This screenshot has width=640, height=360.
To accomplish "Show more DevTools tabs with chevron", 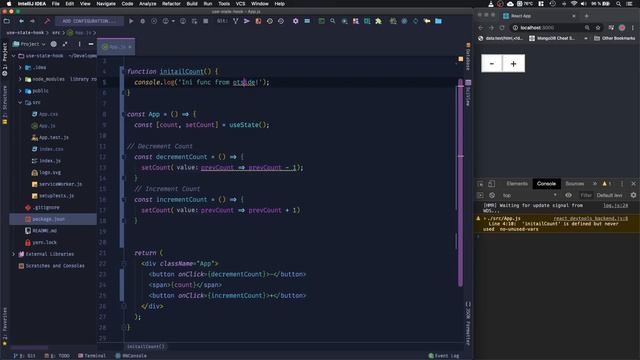I will [595, 184].
